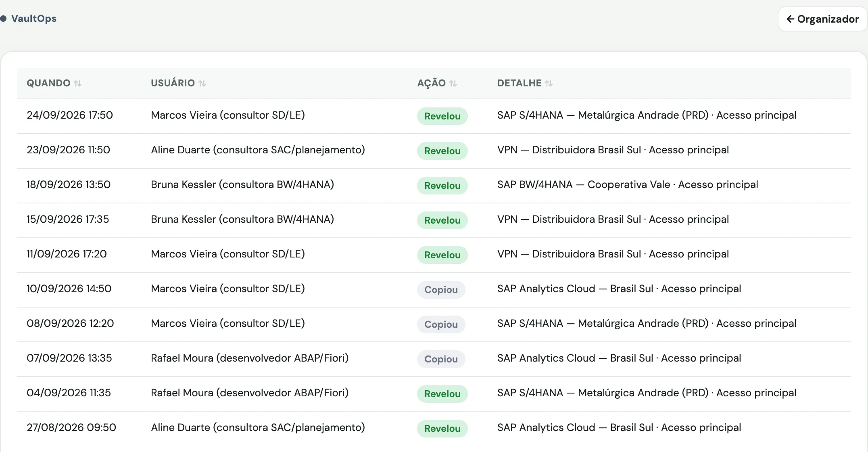Screen dimensions: 868x452
Task: Sort by the QUANDO column arrows icon
Action: (78, 84)
